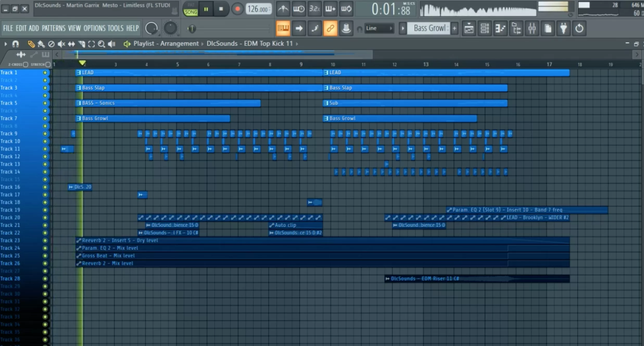The image size is (644, 346).
Task: Mute Track 23 with its green LED
Action: (45, 241)
